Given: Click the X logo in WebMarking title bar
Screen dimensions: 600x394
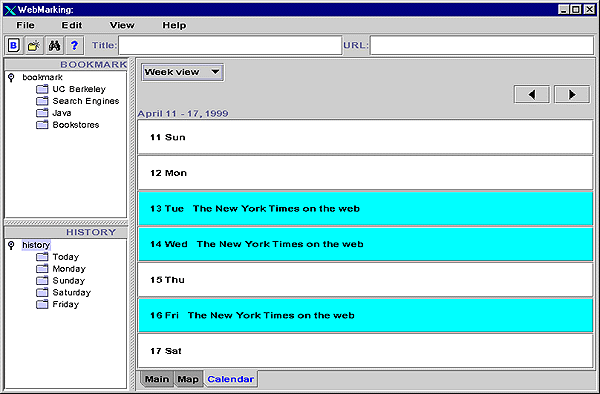Looking at the screenshot, I should [x=10, y=10].
